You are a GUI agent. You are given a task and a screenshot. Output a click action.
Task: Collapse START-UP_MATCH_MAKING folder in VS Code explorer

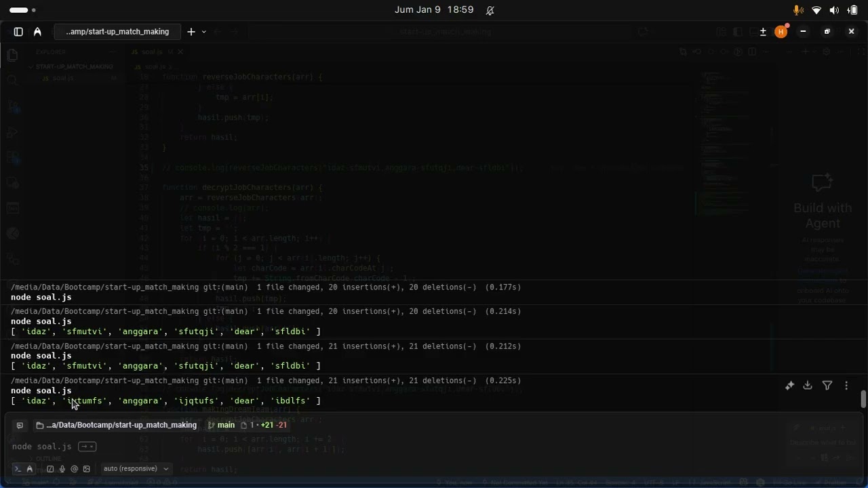click(x=73, y=66)
